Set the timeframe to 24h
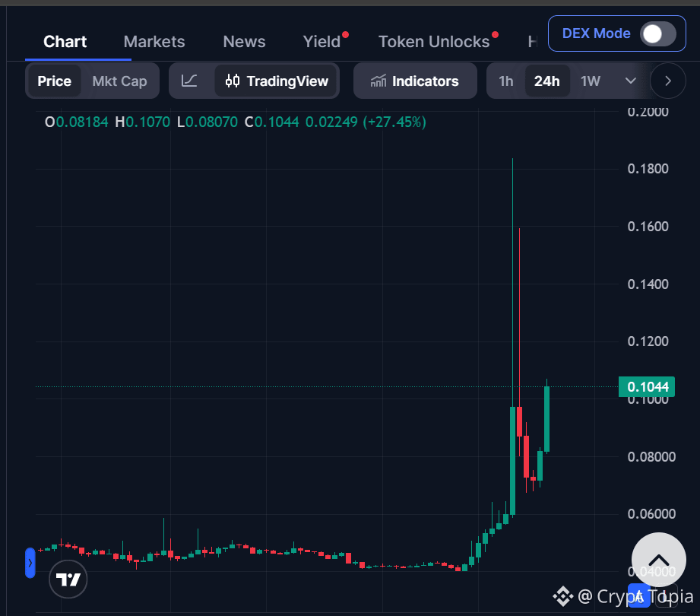The image size is (700, 616). coord(547,81)
